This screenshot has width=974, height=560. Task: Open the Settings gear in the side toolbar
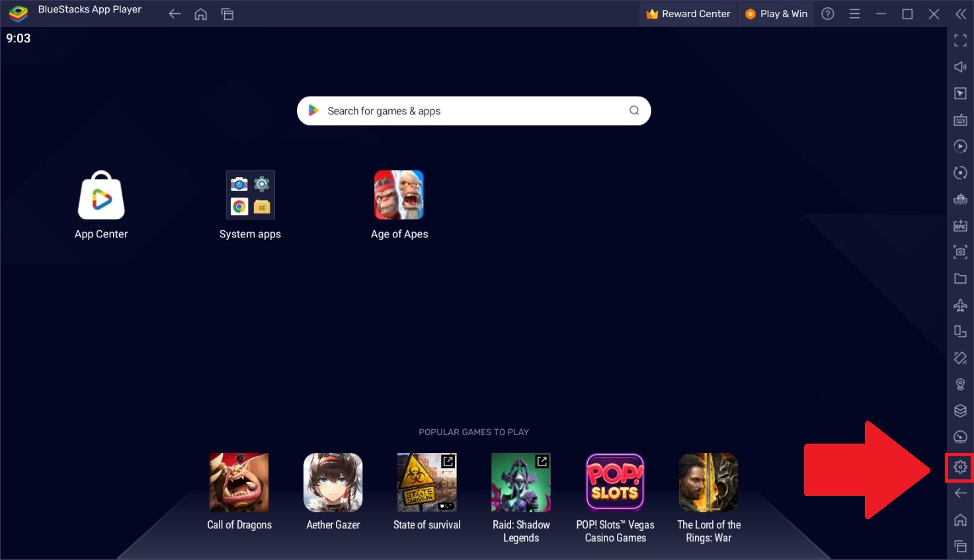coord(960,467)
